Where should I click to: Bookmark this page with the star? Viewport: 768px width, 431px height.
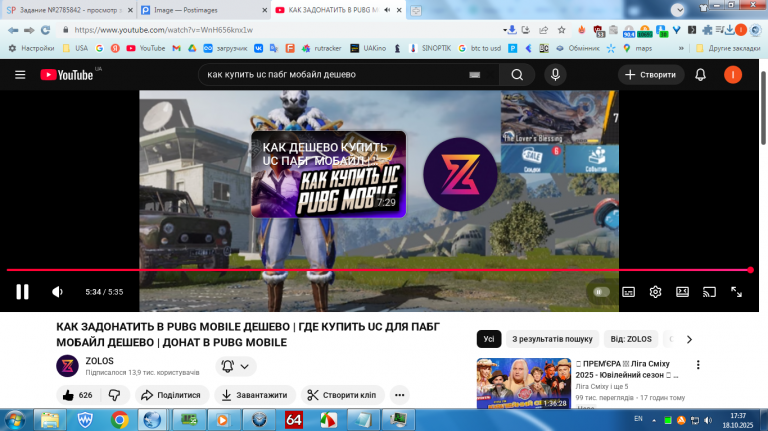561,30
